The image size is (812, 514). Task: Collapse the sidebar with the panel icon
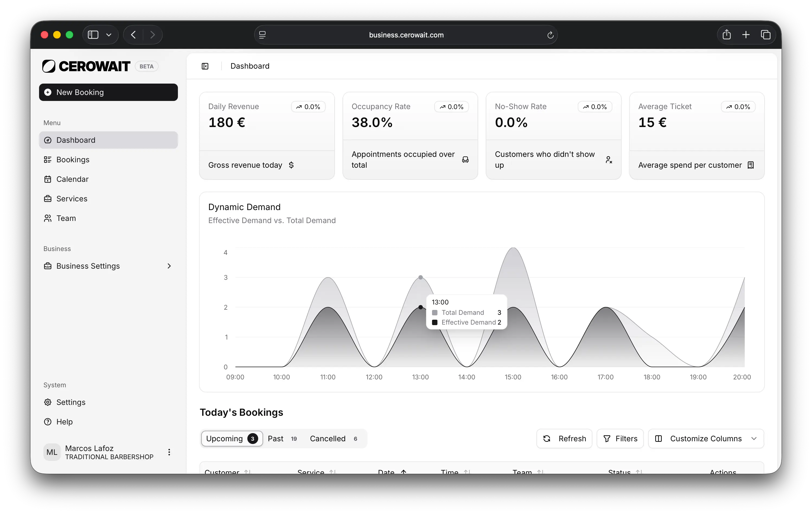point(205,66)
